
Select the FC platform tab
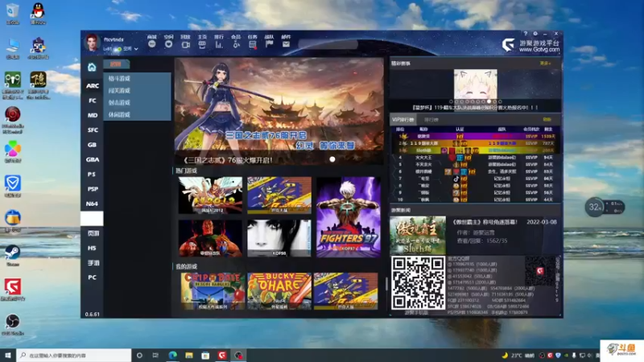(92, 101)
